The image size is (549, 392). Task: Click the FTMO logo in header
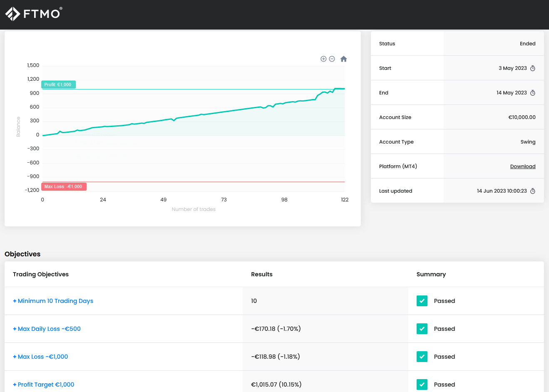33,14
